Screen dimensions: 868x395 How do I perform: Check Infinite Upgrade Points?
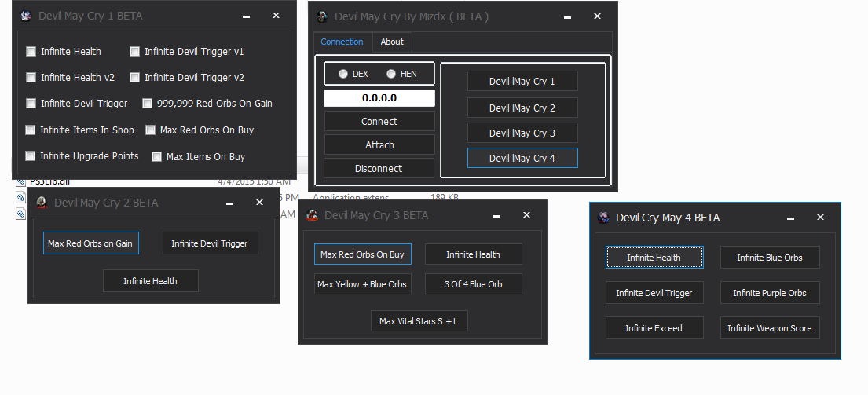[x=31, y=156]
